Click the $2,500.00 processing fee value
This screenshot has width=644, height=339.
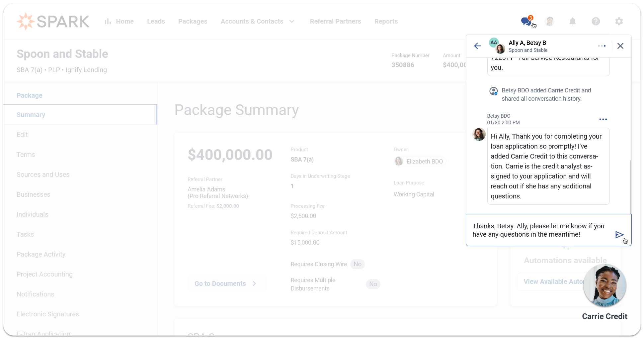tap(303, 216)
